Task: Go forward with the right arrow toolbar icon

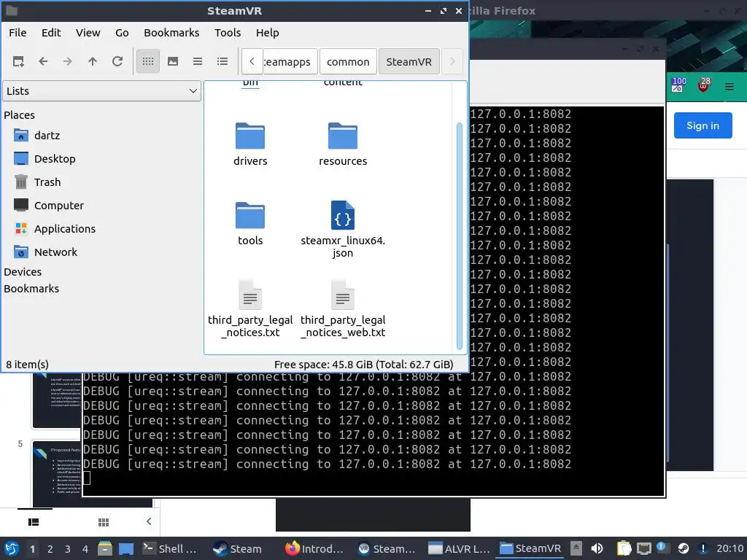Action: click(x=68, y=61)
